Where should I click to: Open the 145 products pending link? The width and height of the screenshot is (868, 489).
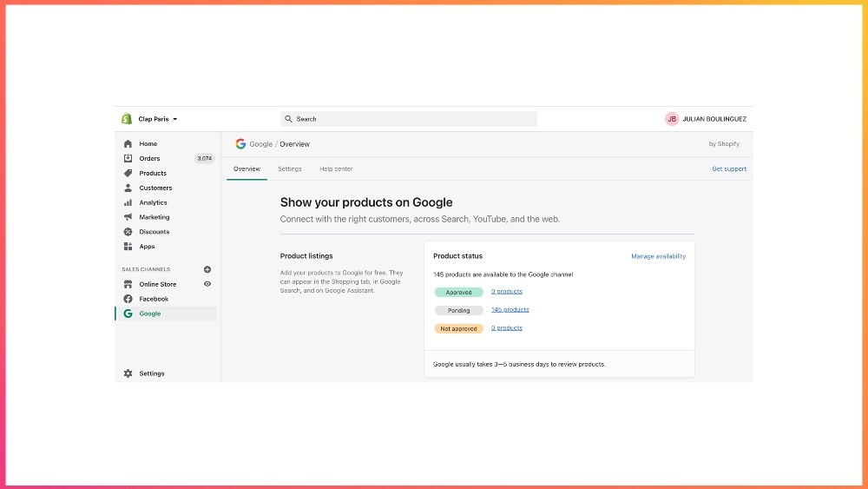point(510,310)
